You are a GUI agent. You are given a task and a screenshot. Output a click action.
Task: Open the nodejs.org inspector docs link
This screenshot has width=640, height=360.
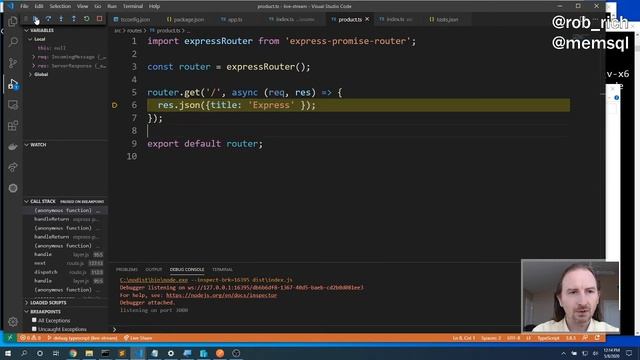coord(221,295)
